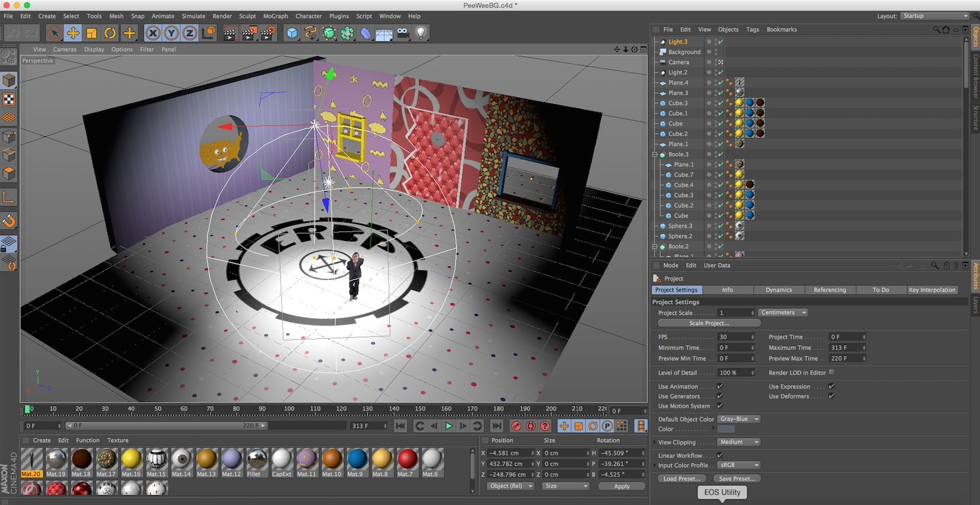This screenshot has height=505, width=980.
Task: Collapse the Boole.3 object tree
Action: tap(654, 154)
